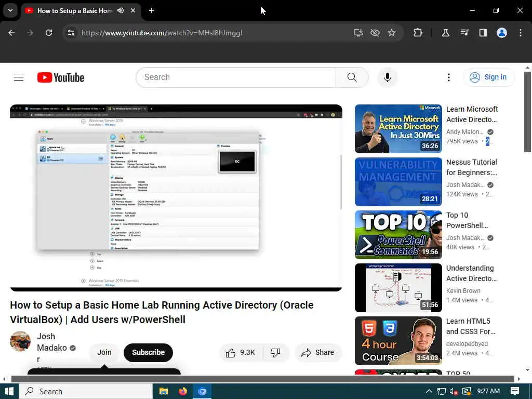Open Chrome Labs flask icon
This screenshot has height=399, width=532.
(x=445, y=33)
